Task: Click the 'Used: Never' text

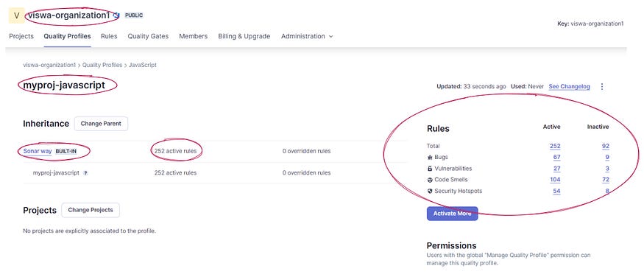Action: [x=528, y=87]
